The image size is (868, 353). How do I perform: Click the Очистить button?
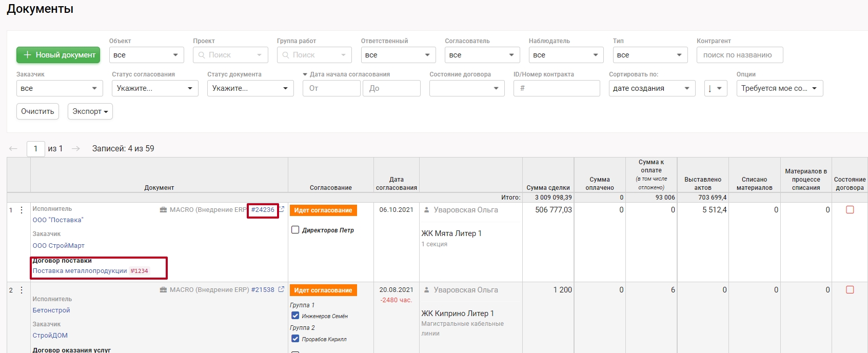(37, 111)
